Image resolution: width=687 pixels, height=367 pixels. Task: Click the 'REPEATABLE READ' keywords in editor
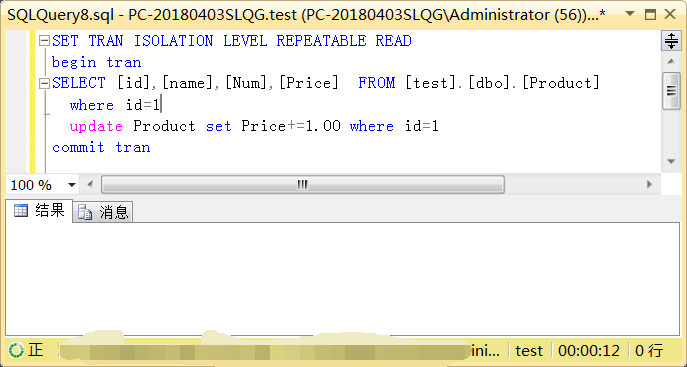pos(344,41)
